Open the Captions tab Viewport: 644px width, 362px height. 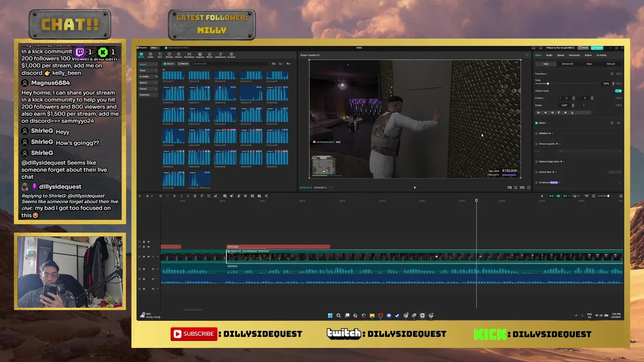coord(200,55)
